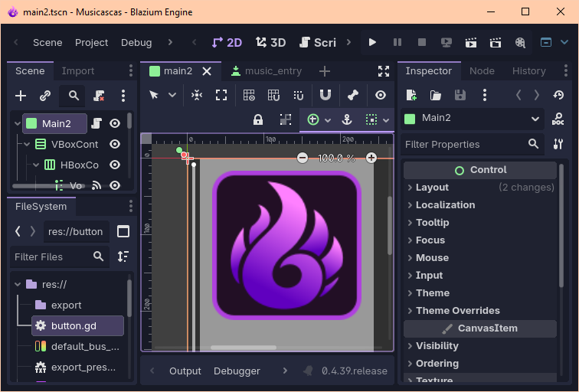Collapse the res:// root folder
579x392 pixels.
tap(18, 284)
